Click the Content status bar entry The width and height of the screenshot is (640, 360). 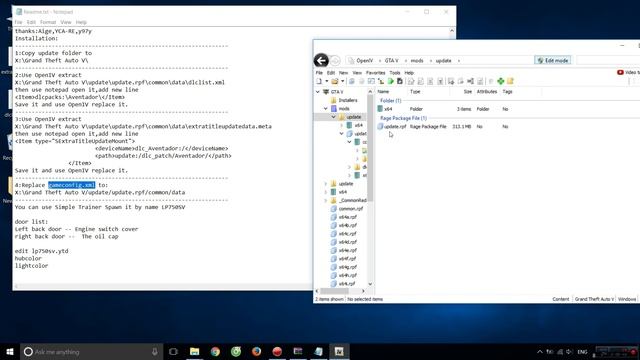pyautogui.click(x=560, y=299)
